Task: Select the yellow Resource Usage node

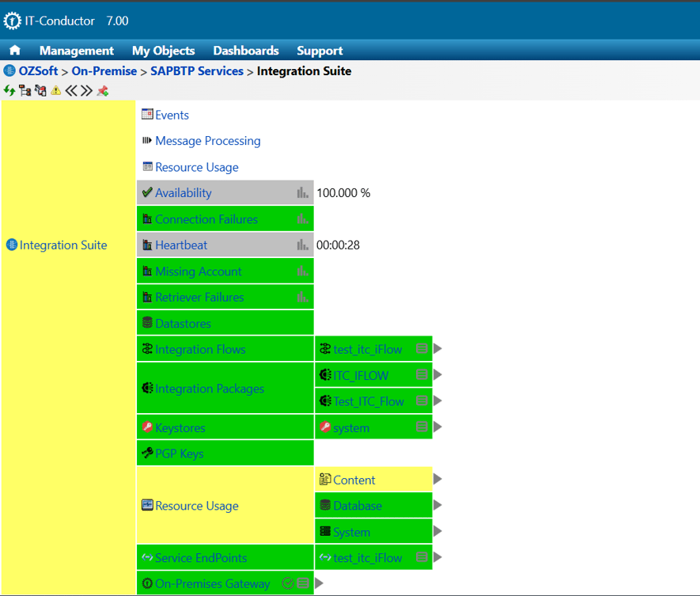Action: 197,506
